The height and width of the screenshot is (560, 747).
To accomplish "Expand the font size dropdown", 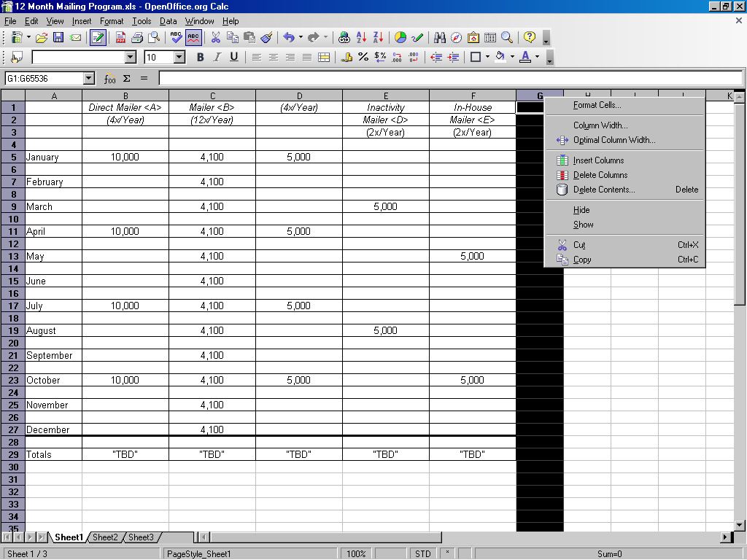I will coord(179,57).
